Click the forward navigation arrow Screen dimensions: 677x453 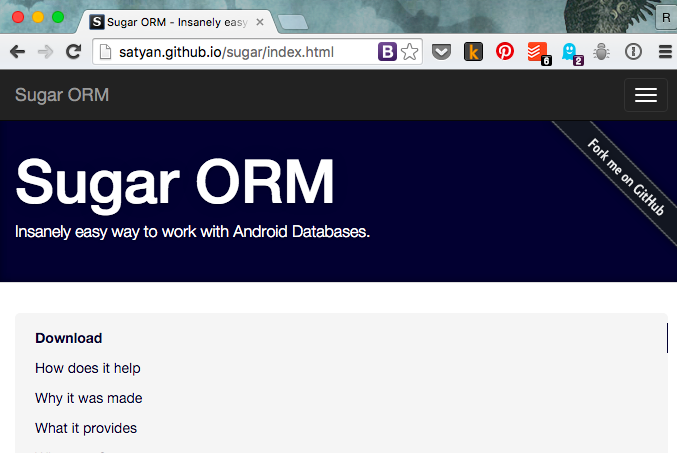(x=45, y=52)
